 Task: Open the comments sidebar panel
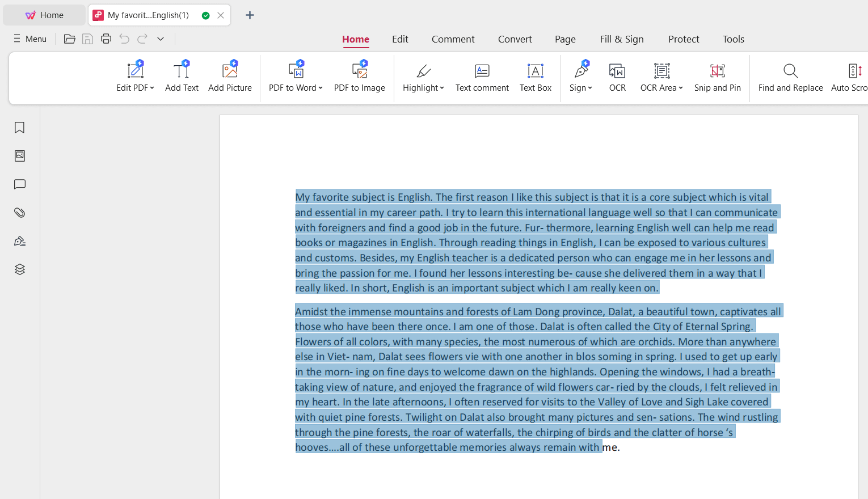(x=19, y=184)
